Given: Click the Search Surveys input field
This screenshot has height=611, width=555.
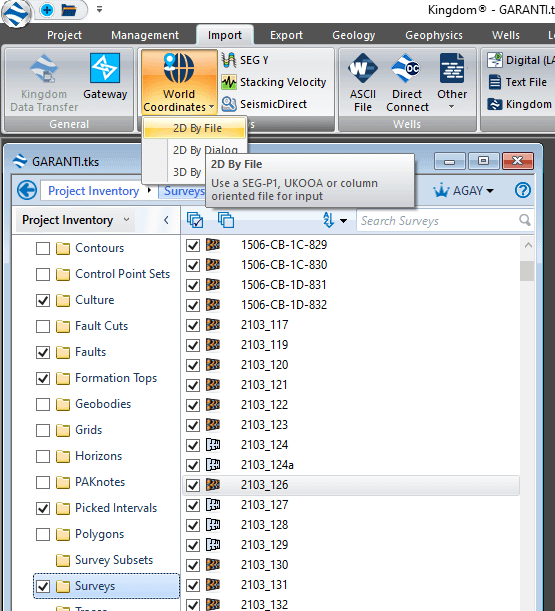Looking at the screenshot, I should [x=439, y=221].
